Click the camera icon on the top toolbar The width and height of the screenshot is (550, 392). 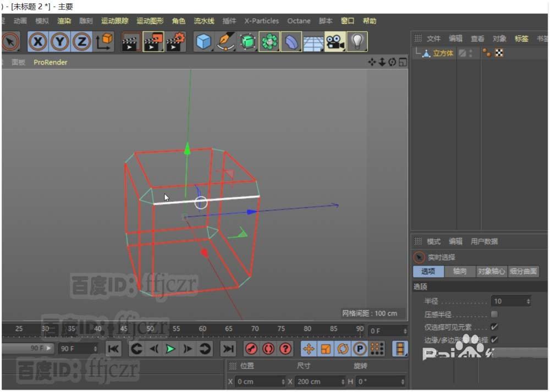(x=334, y=41)
